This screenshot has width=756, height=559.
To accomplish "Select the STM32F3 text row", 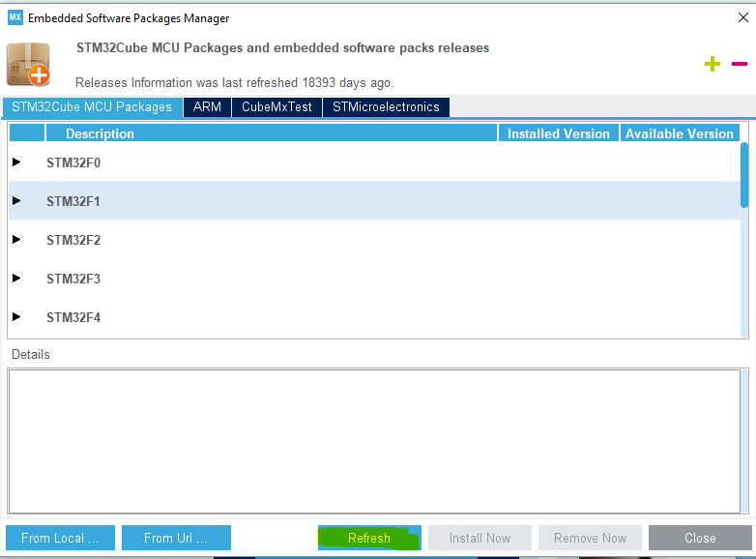I will [375, 278].
